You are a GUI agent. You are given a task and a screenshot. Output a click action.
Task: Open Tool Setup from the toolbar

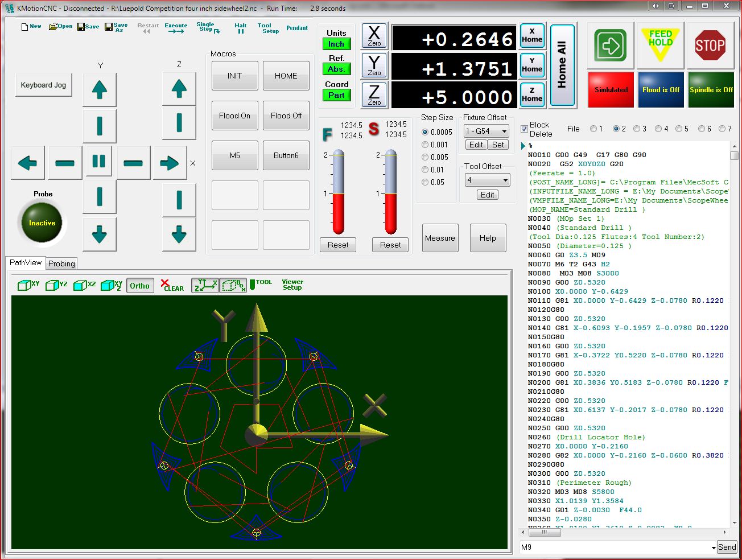[x=267, y=28]
